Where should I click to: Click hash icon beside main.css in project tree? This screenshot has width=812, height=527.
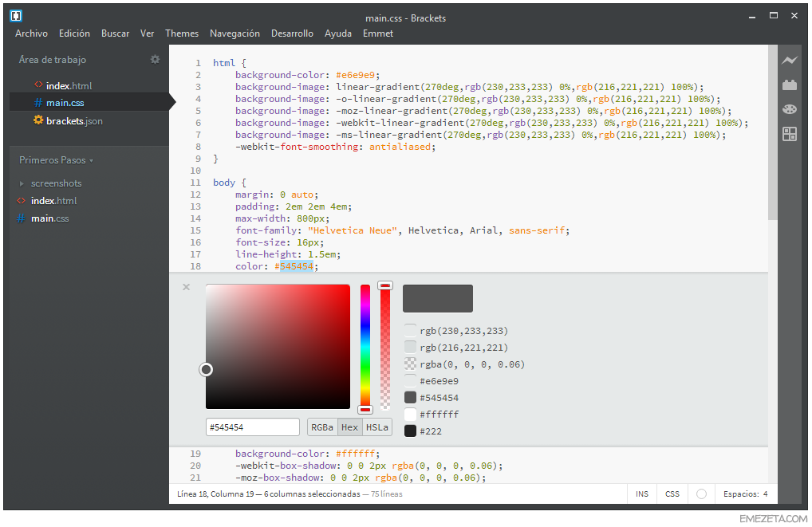21,218
